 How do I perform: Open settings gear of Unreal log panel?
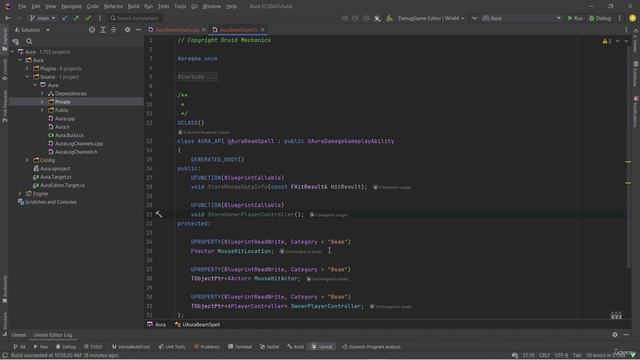pyautogui.click(x=615, y=335)
